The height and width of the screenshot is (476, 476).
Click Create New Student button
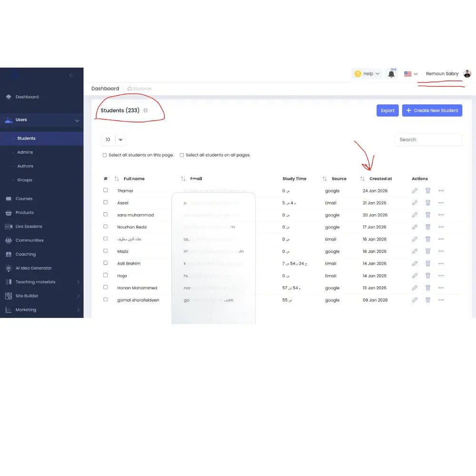coord(432,110)
